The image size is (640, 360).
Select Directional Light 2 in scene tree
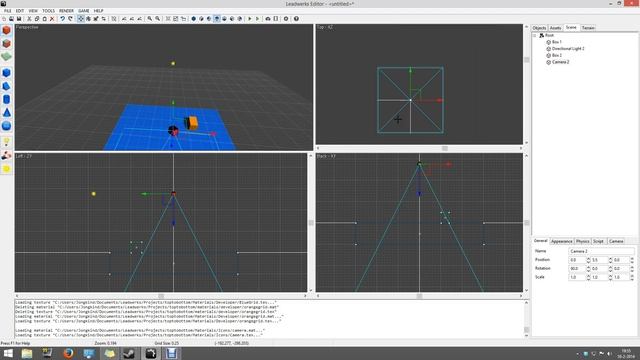click(568, 49)
